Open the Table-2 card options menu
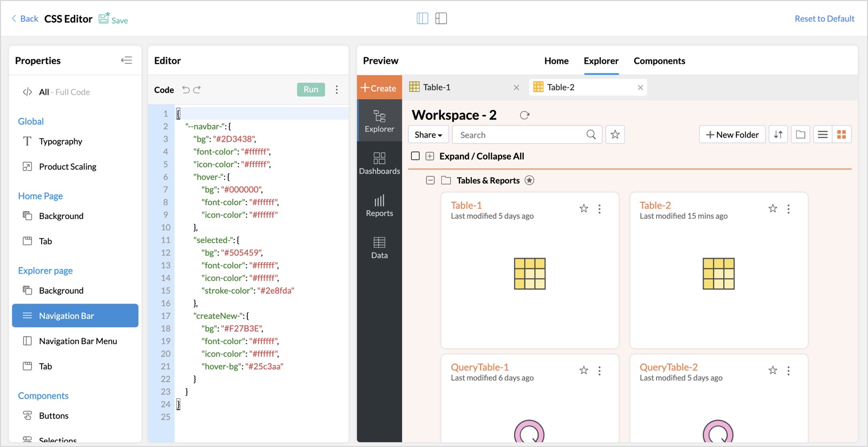868x447 pixels. tap(788, 209)
